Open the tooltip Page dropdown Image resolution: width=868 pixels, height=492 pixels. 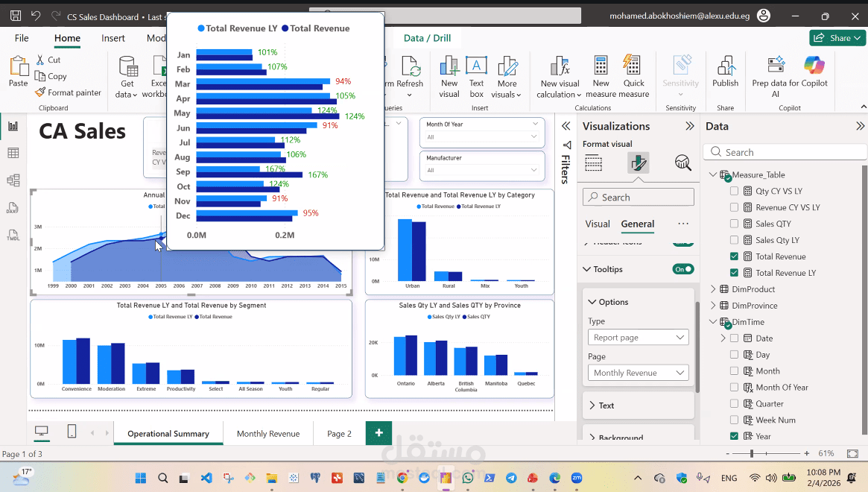click(639, 373)
